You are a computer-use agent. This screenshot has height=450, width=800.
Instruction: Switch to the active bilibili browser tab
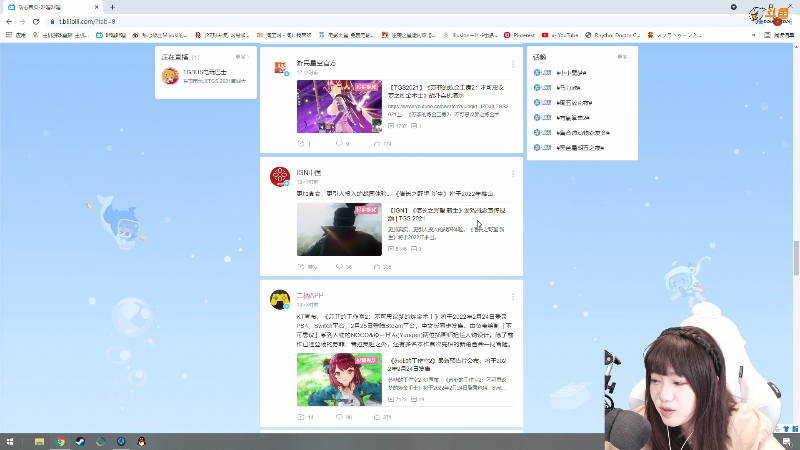pyautogui.click(x=54, y=7)
